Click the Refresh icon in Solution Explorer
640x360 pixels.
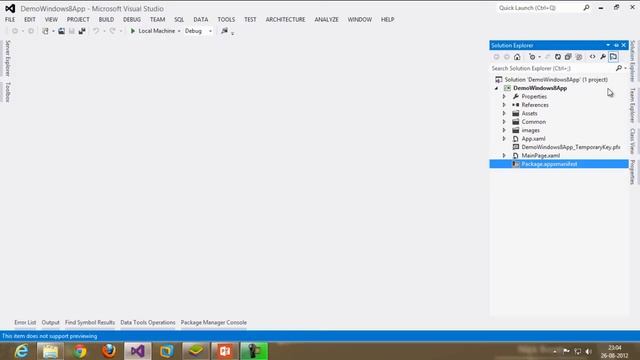558,57
